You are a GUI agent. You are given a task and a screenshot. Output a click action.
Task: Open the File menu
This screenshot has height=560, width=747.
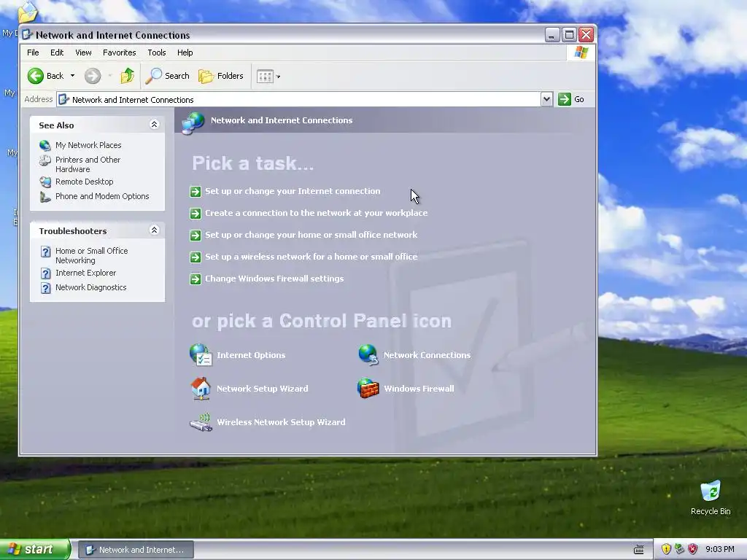point(33,52)
